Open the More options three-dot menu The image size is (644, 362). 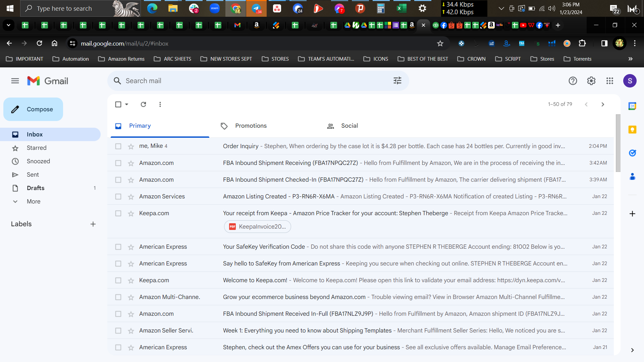pyautogui.click(x=160, y=104)
